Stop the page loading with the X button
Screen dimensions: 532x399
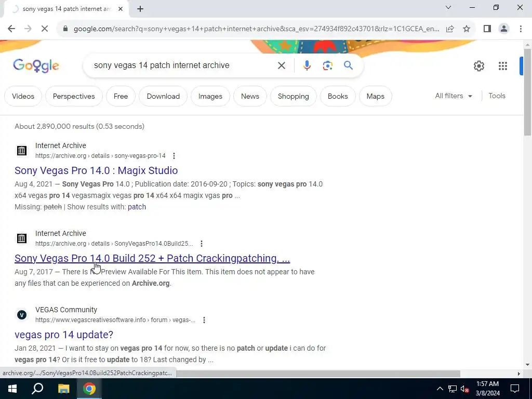(45, 29)
